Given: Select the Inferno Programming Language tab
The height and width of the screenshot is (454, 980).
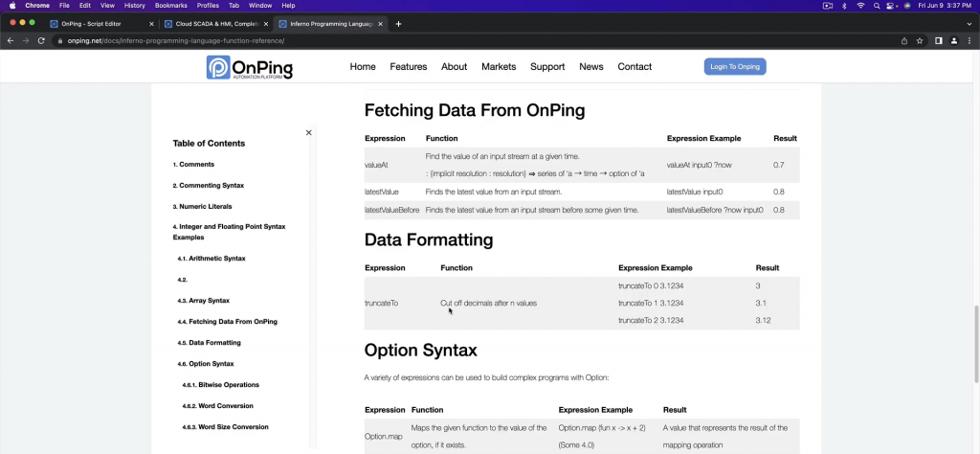Looking at the screenshot, I should [331, 24].
